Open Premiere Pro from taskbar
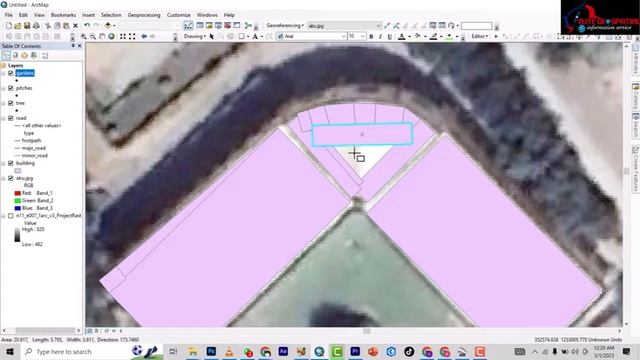This screenshot has width=640, height=360. click(355, 351)
